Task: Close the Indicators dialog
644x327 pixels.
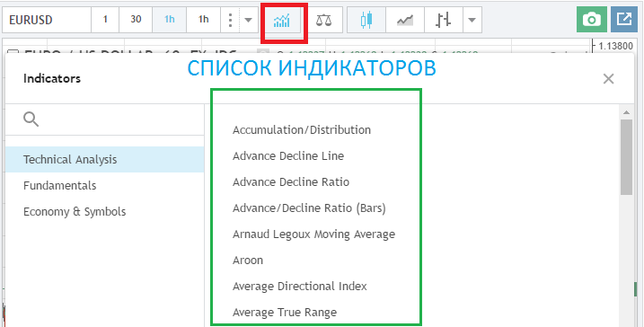Action: pos(608,78)
